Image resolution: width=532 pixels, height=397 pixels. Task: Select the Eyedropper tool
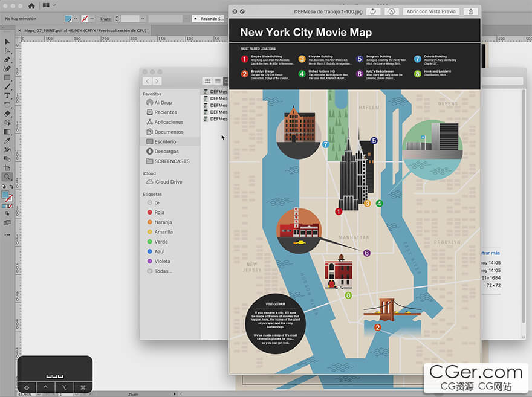pyautogui.click(x=7, y=141)
